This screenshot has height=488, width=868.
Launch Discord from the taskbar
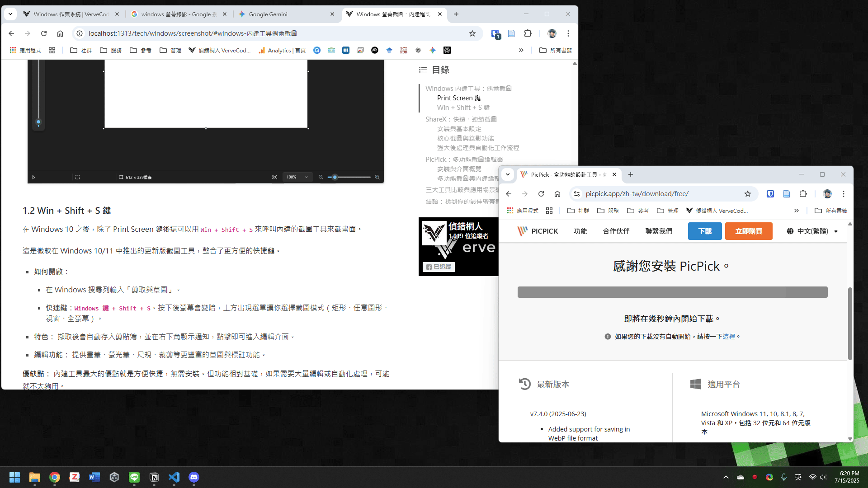pos(193,477)
